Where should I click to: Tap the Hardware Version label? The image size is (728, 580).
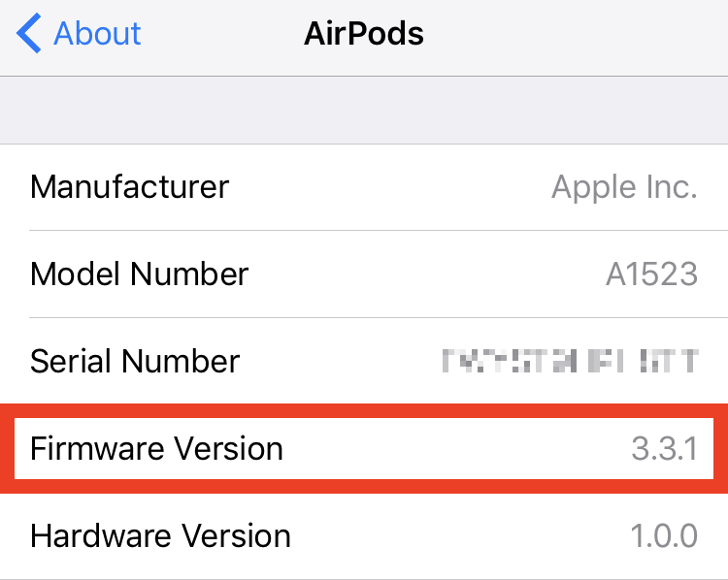pos(160,536)
